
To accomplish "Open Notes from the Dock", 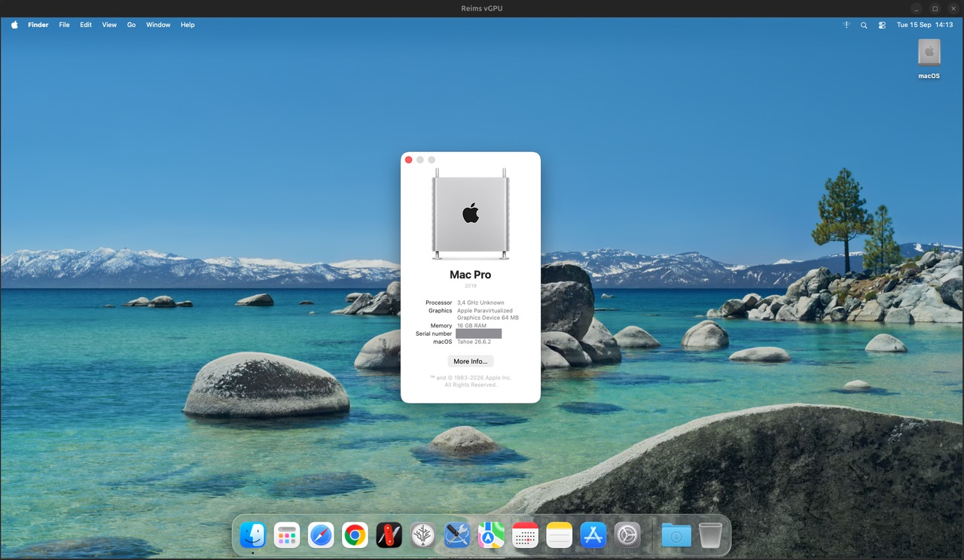I will 560,535.
